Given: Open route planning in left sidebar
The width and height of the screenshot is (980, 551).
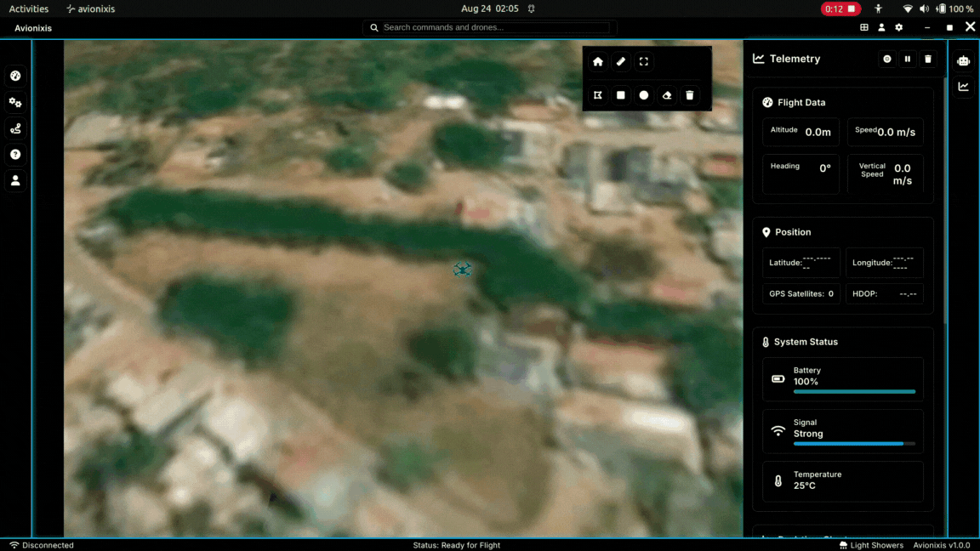Looking at the screenshot, I should coord(15,128).
